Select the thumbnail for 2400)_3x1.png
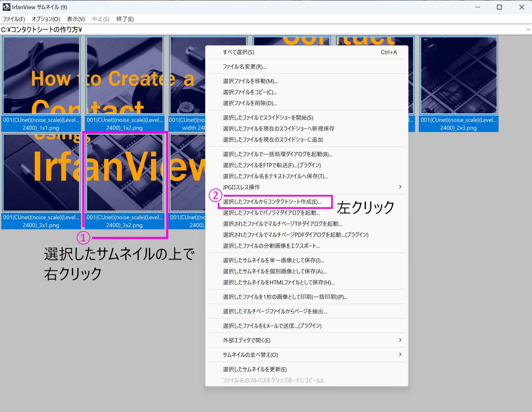 click(41, 173)
